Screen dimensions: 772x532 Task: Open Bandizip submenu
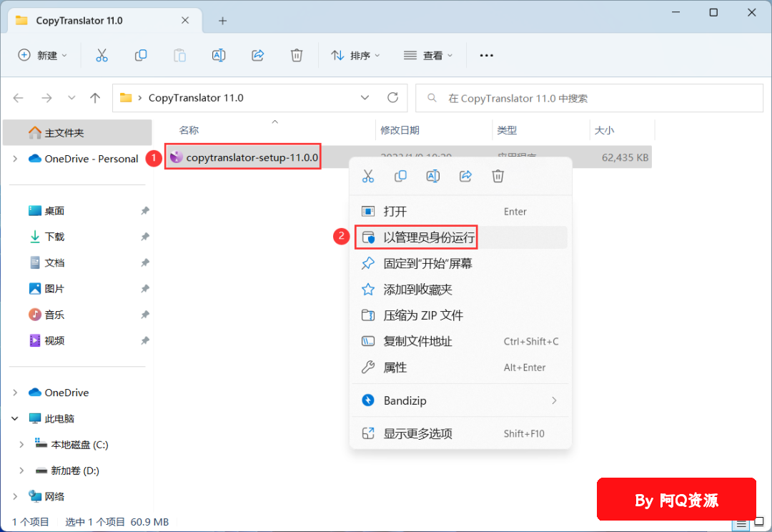click(x=460, y=400)
